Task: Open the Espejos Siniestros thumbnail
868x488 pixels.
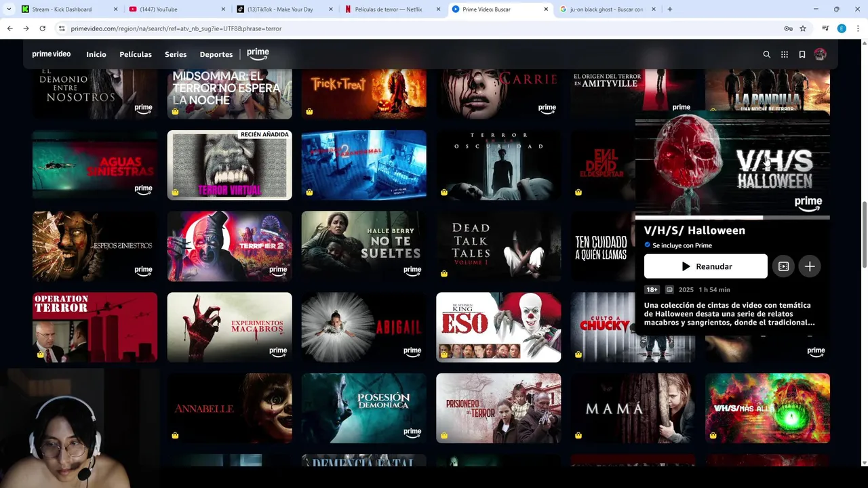Action: [x=95, y=246]
